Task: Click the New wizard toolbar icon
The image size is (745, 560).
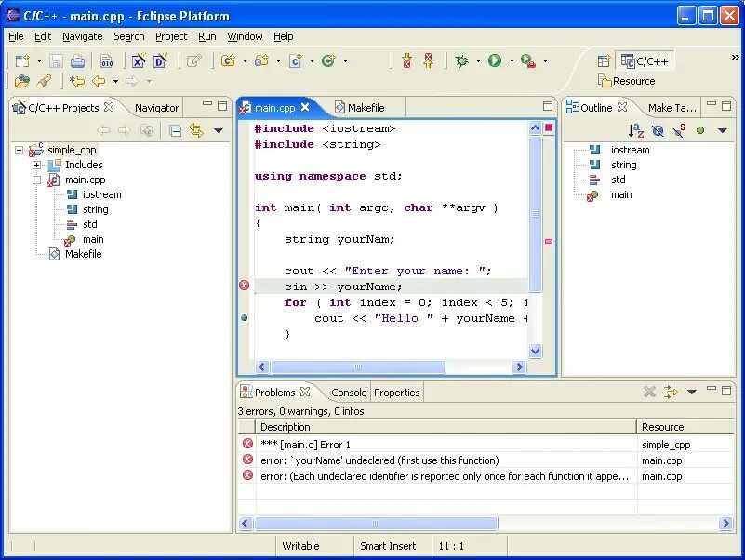Action: click(22, 60)
